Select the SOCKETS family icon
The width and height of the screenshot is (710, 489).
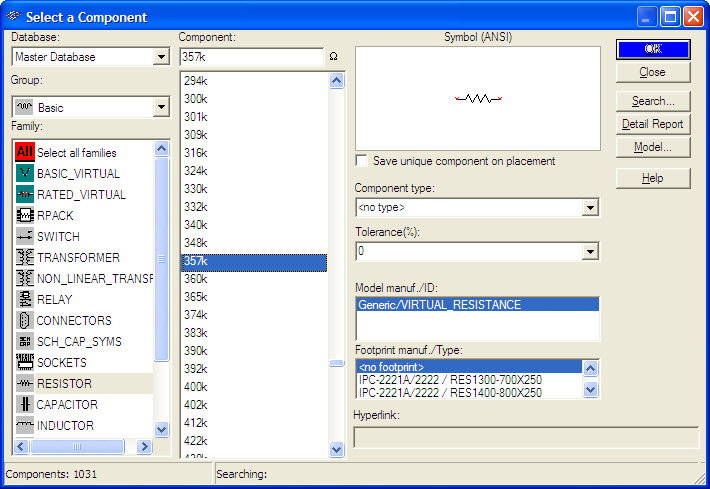[24, 362]
